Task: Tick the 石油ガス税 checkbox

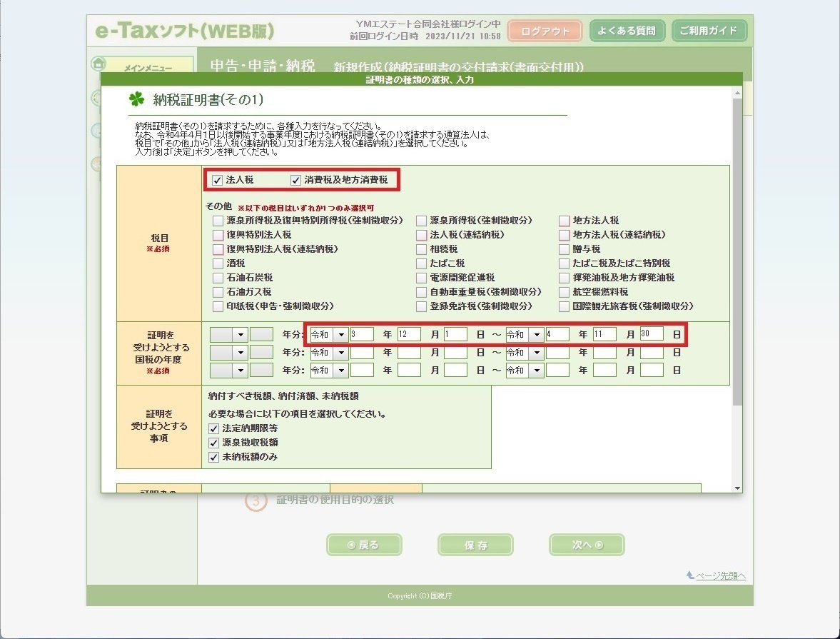Action: 218,292
